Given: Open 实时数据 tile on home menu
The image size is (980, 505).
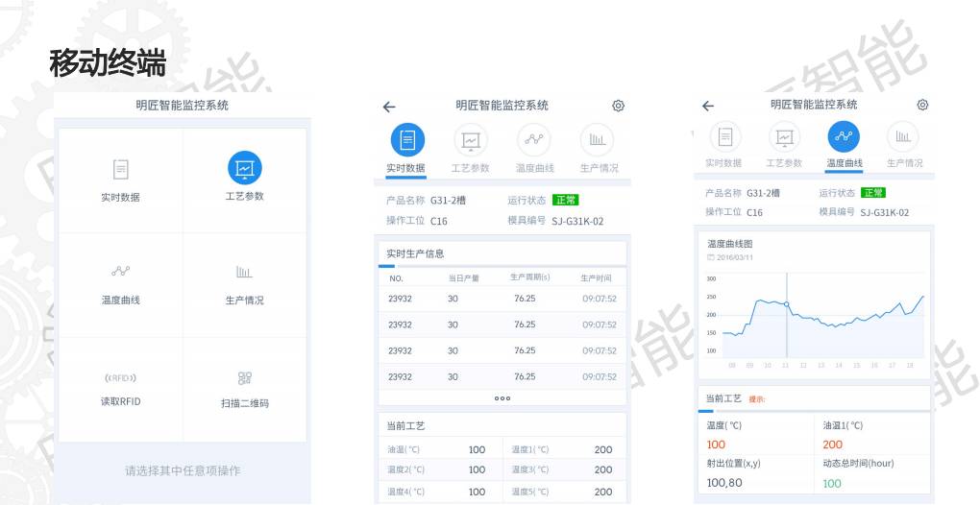Looking at the screenshot, I should 121,180.
